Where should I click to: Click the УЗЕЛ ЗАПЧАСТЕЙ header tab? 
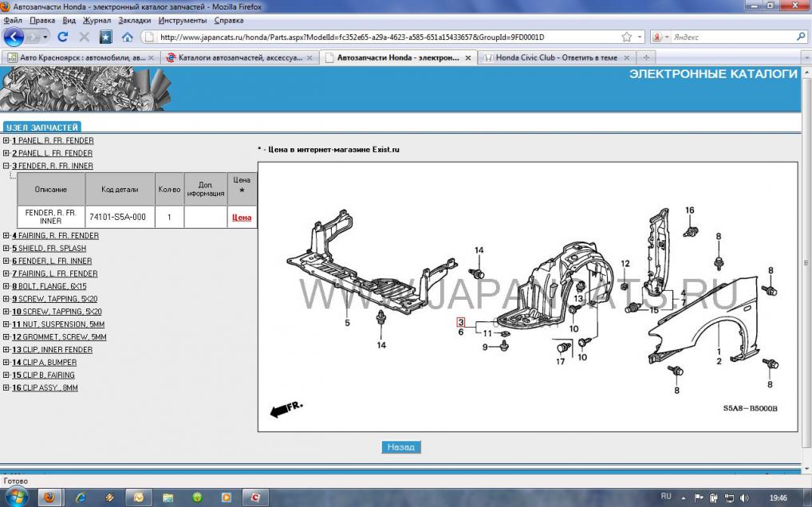(x=42, y=128)
